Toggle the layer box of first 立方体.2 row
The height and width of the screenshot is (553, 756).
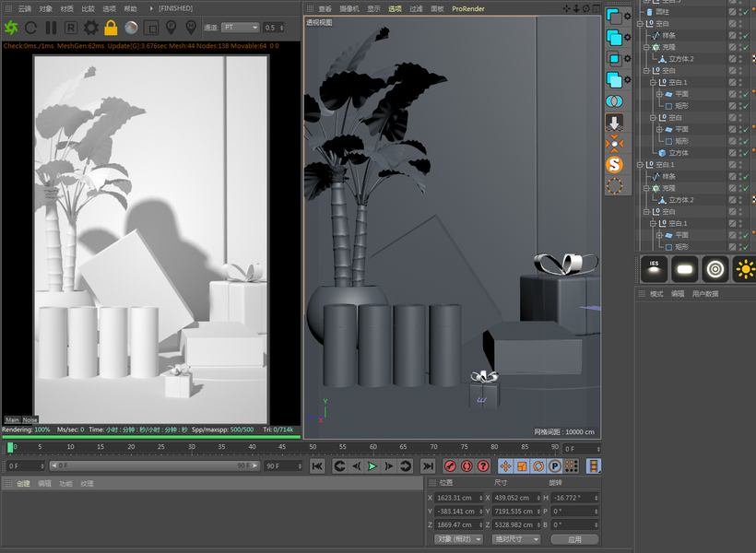[x=732, y=59]
